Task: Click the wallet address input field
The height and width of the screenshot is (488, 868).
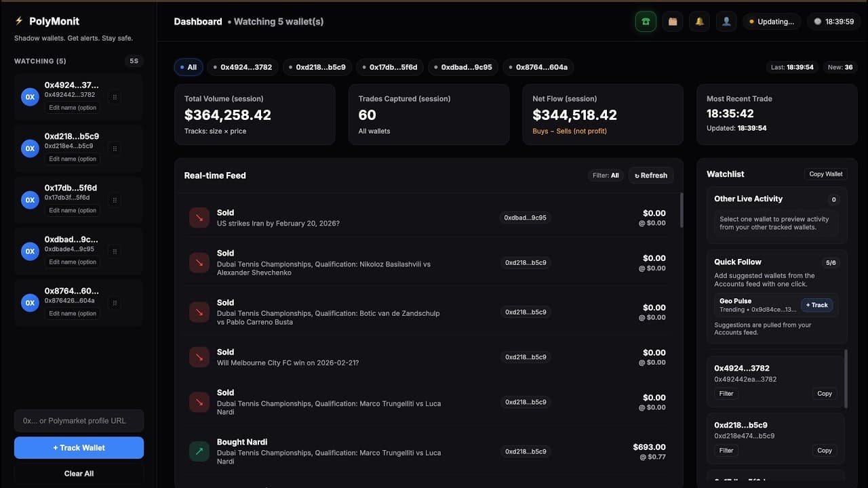Action: (79, 420)
